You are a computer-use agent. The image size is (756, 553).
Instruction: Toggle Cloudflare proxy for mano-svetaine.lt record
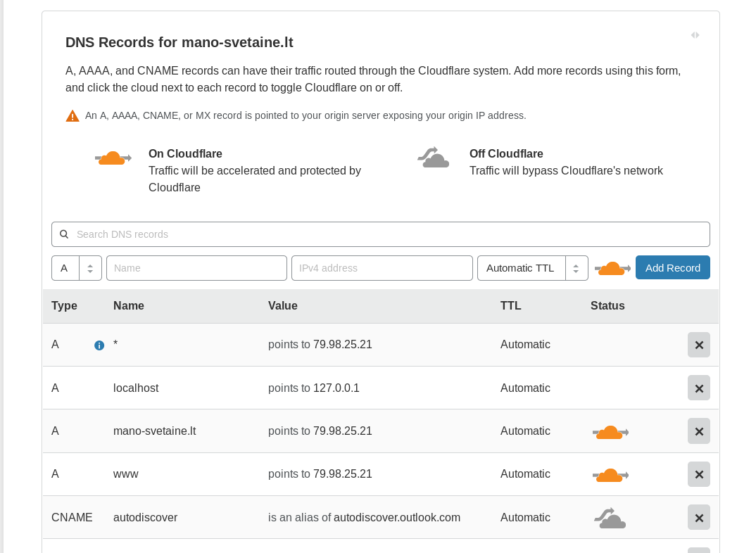(610, 432)
